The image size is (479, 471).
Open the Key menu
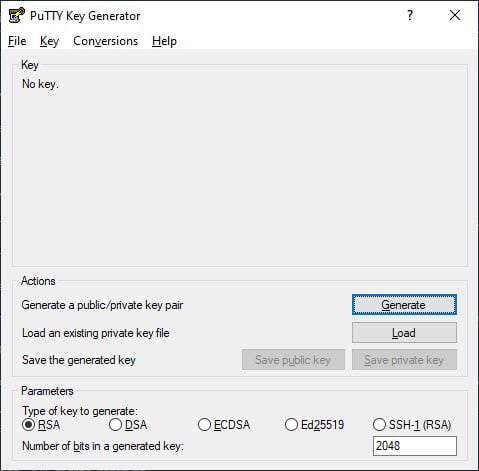(x=49, y=41)
